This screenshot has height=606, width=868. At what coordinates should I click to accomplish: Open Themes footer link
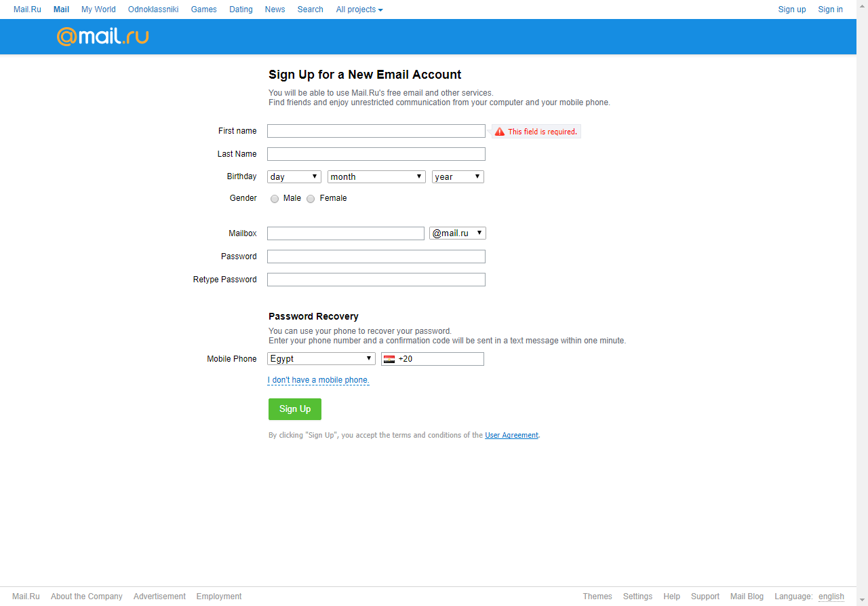(x=597, y=596)
